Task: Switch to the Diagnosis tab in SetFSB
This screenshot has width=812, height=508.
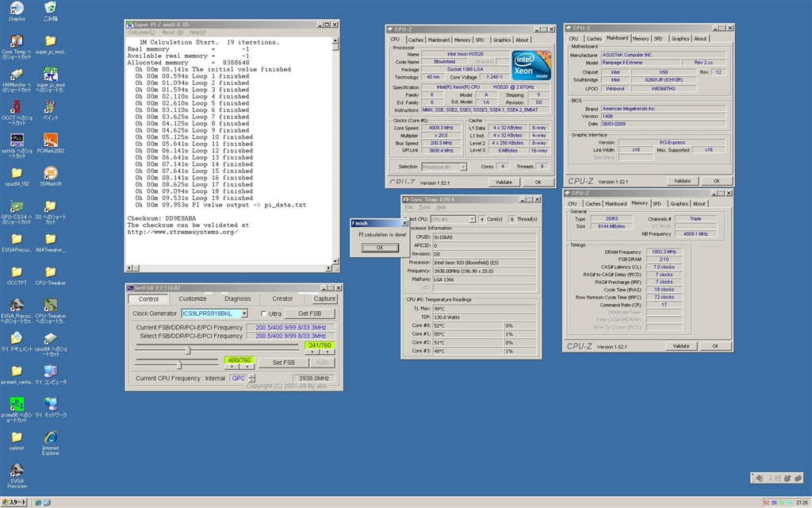Action: (237, 298)
